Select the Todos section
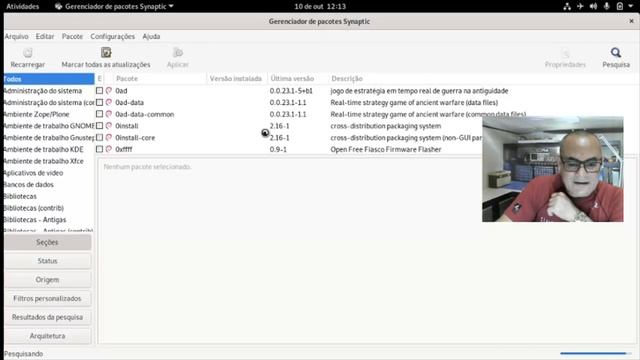The width and height of the screenshot is (640, 360). (x=49, y=79)
